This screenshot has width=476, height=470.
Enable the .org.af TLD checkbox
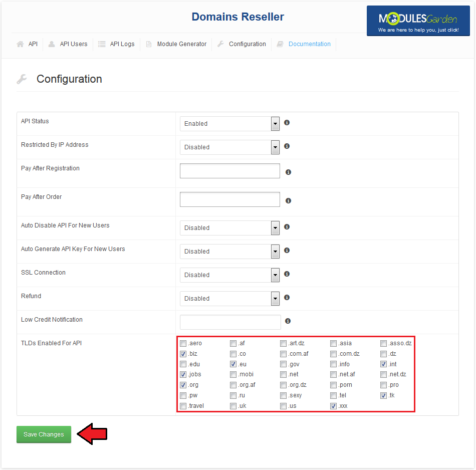tap(233, 385)
